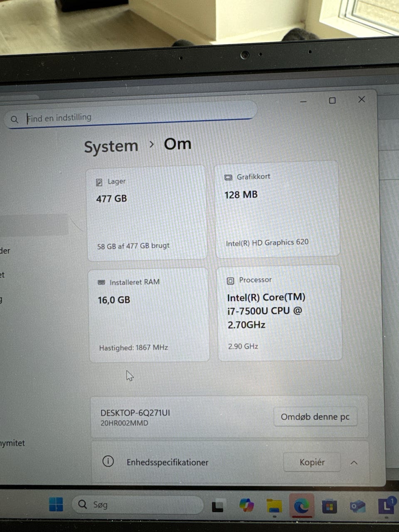Click the 'Om' page heading
This screenshot has height=532, width=399.
pyautogui.click(x=177, y=144)
